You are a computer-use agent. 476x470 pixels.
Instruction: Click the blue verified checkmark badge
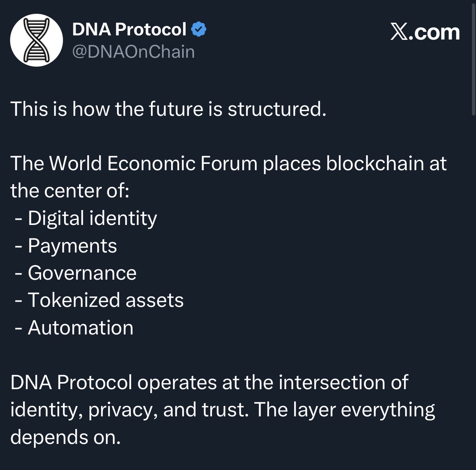[199, 29]
